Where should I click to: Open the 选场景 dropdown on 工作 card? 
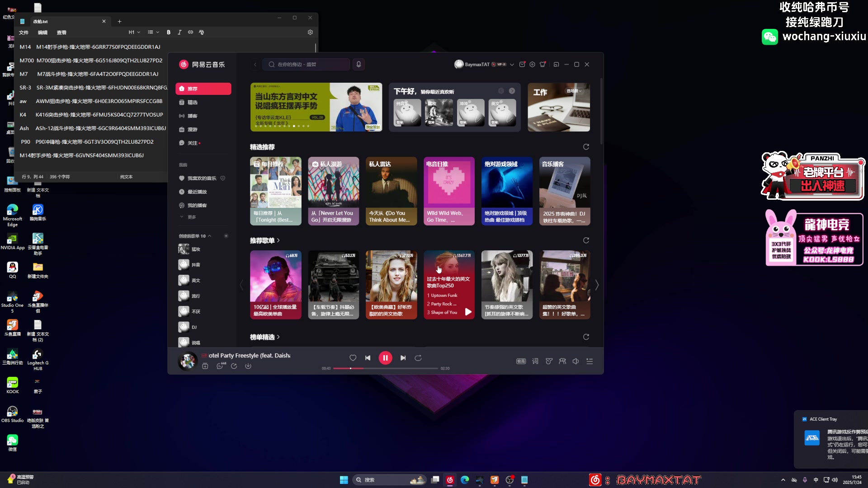[x=574, y=91]
